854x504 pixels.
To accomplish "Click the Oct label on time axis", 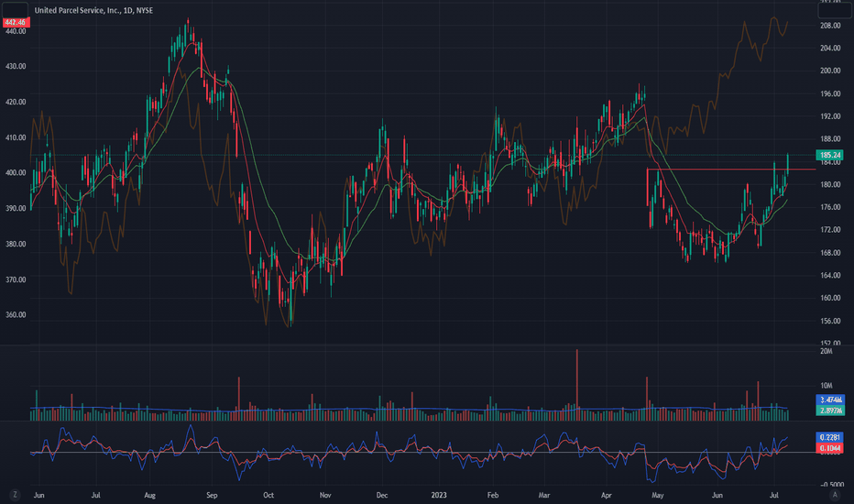I will 268,495.
